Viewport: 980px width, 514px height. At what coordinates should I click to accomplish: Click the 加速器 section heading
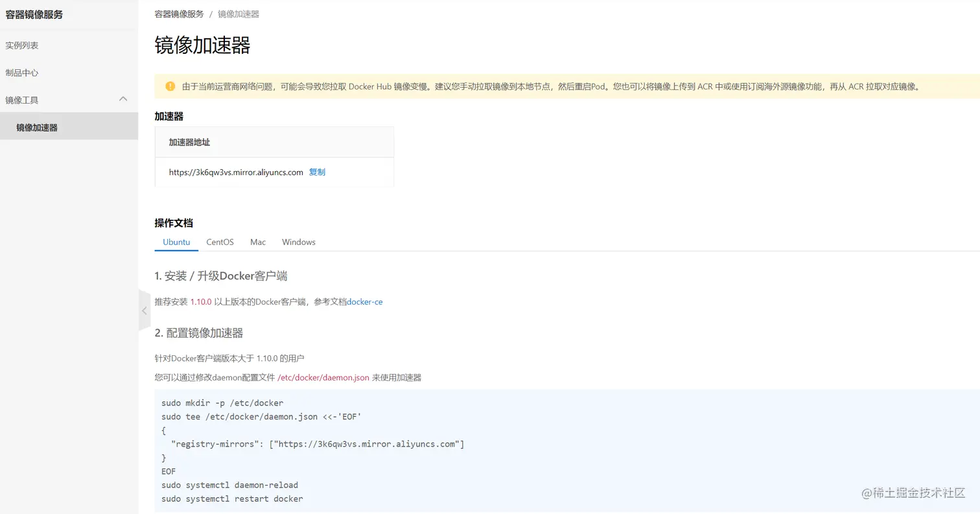click(x=169, y=116)
